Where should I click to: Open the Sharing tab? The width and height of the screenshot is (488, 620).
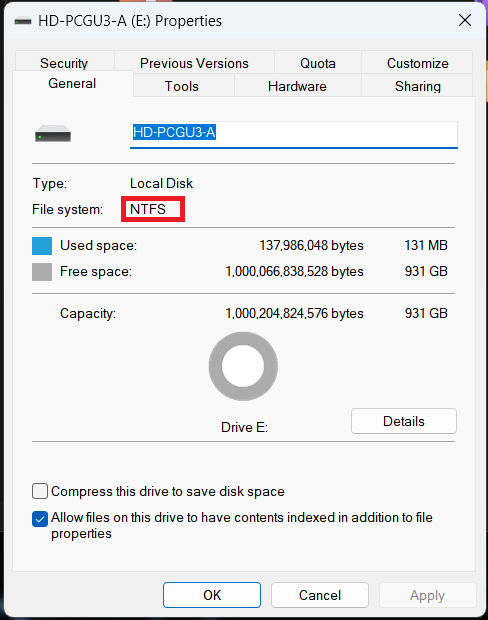(x=417, y=86)
